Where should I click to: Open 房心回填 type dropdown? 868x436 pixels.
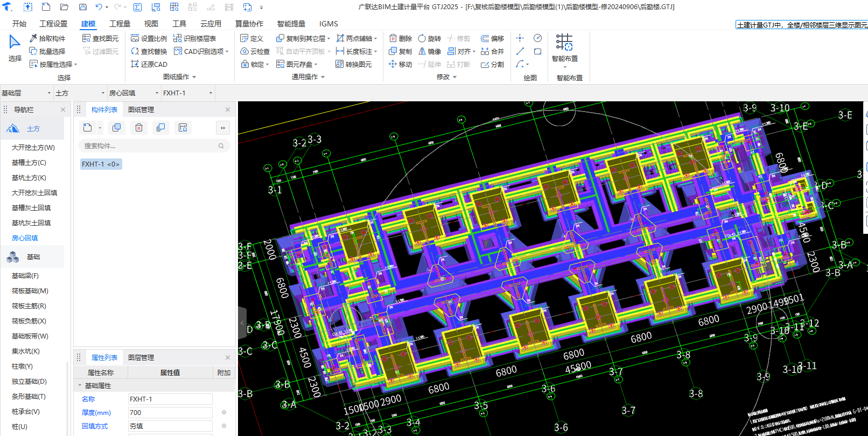click(x=134, y=93)
